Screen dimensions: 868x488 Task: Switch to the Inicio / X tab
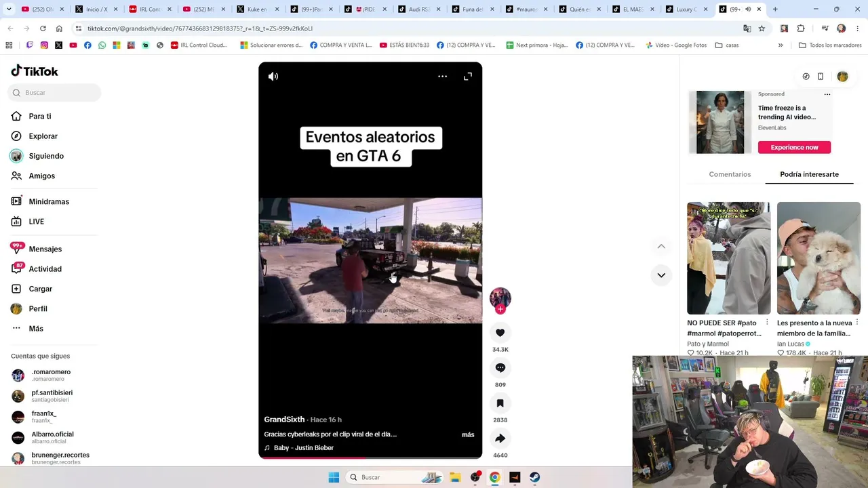(x=95, y=9)
